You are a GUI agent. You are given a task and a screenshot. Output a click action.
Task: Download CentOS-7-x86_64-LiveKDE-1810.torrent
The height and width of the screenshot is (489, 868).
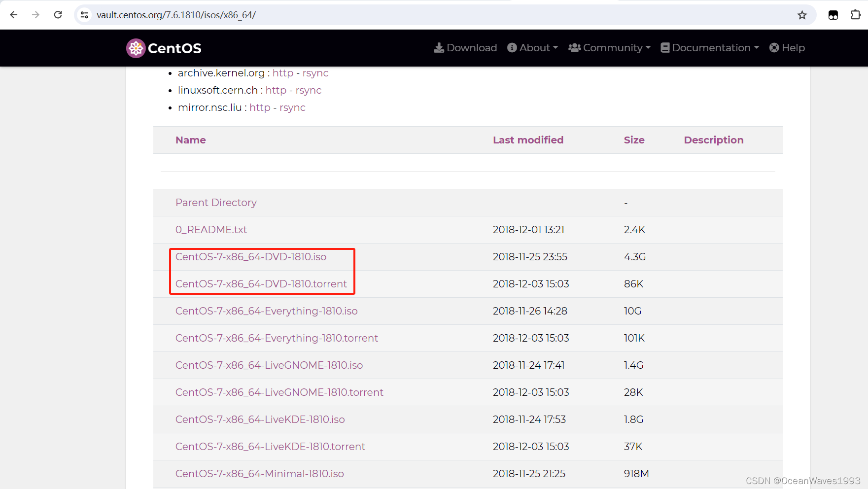coord(270,447)
